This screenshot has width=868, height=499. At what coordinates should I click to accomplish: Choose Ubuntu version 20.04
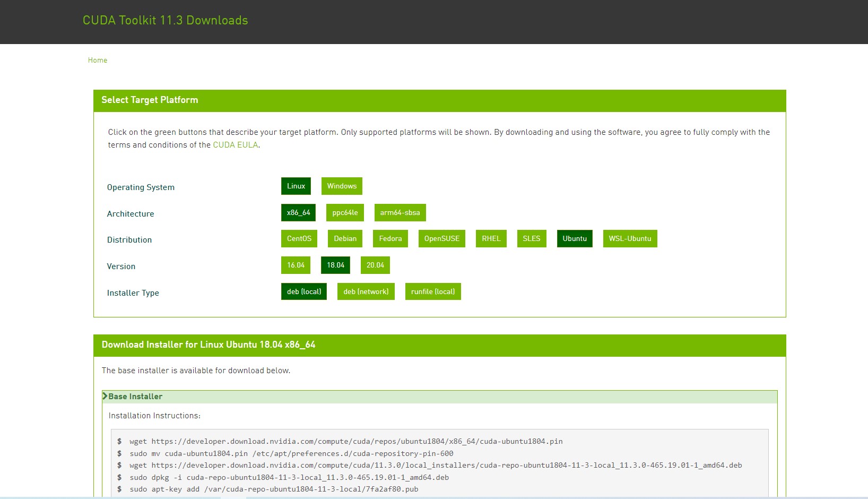pos(375,265)
